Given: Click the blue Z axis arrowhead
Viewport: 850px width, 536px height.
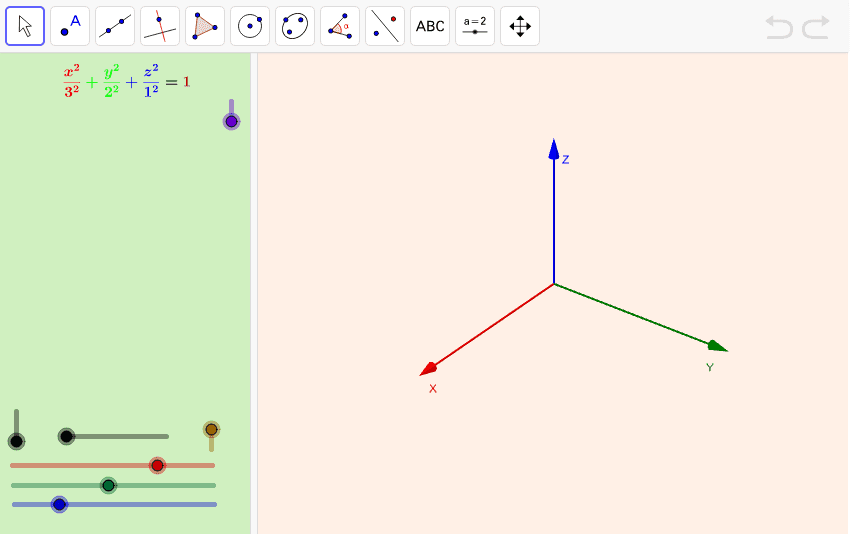Looking at the screenshot, I should [553, 150].
